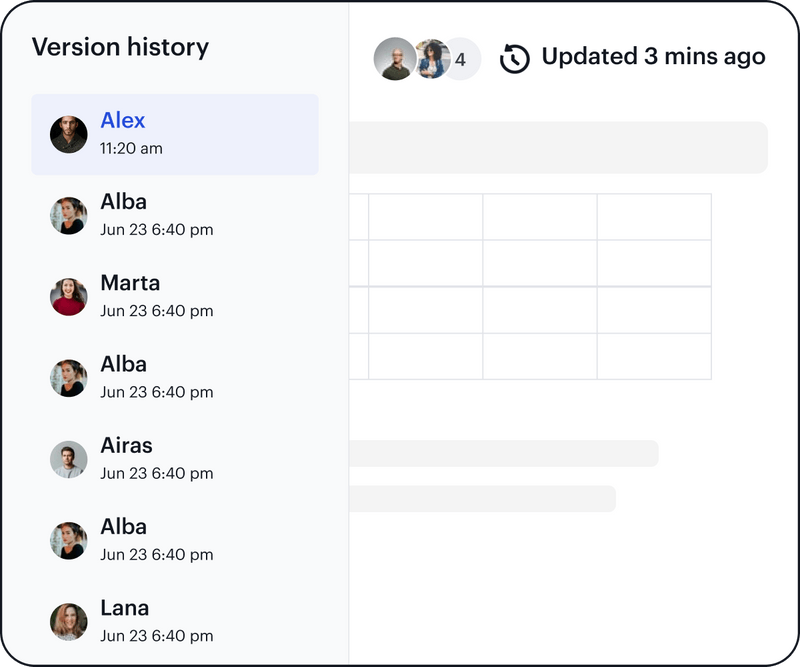Open the '4' more collaborators badge

coord(461,60)
